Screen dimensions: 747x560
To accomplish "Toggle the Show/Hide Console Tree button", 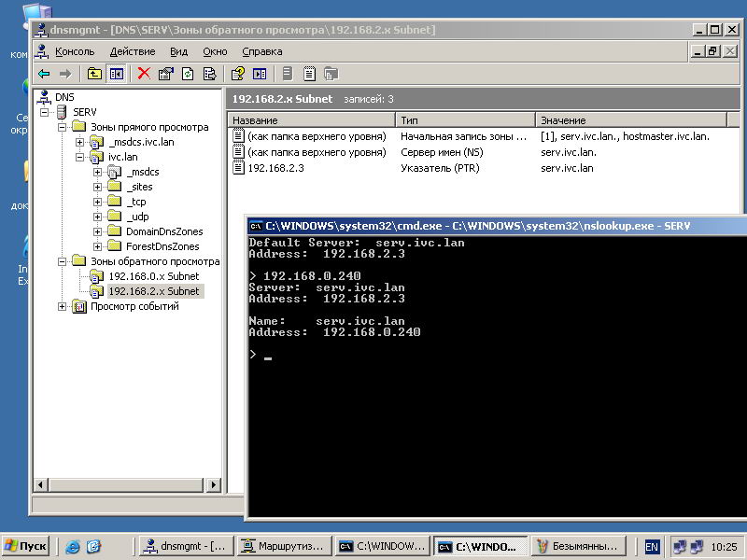I will (x=117, y=74).
